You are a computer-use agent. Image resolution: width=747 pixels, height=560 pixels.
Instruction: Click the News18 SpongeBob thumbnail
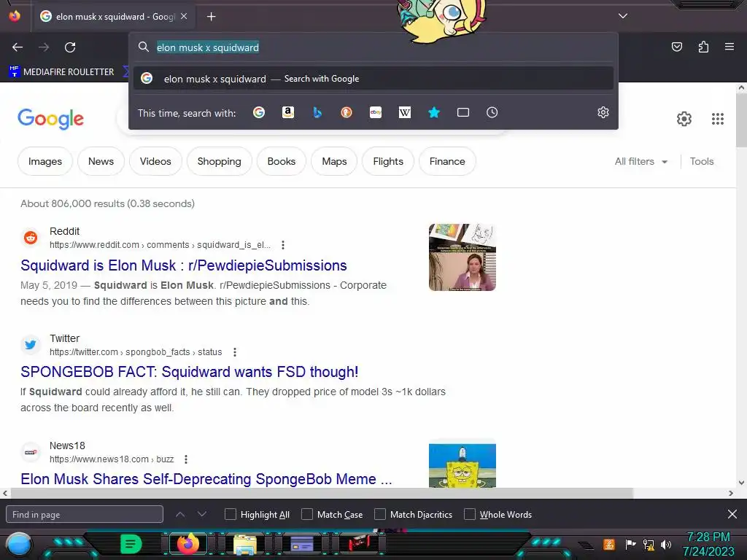[x=462, y=465]
